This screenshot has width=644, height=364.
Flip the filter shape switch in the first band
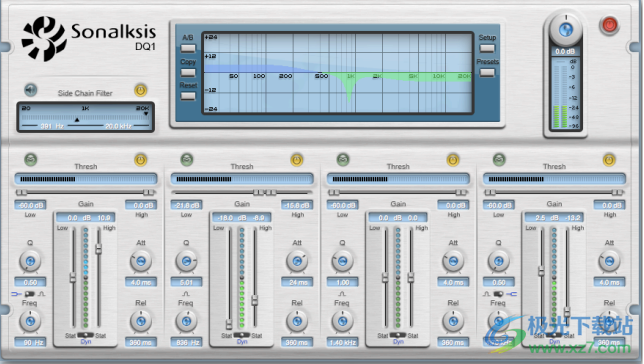pos(30,294)
